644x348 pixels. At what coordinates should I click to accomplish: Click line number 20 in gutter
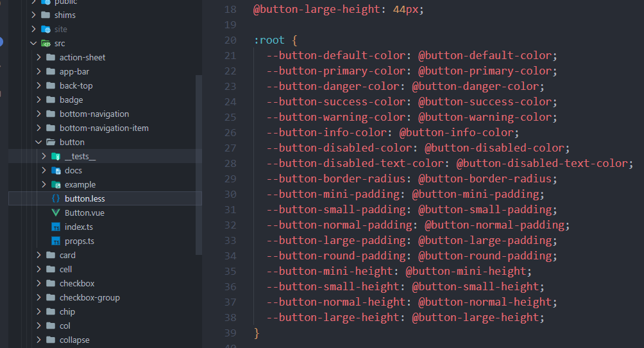tap(230, 40)
